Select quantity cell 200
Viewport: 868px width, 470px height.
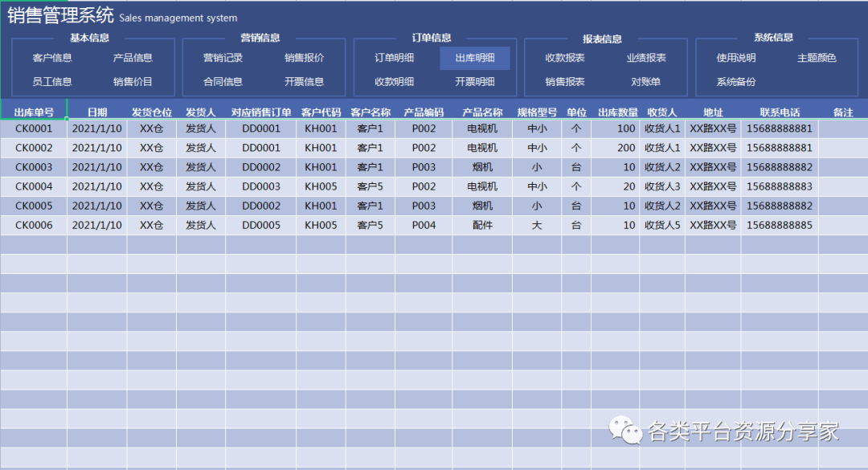(x=616, y=148)
